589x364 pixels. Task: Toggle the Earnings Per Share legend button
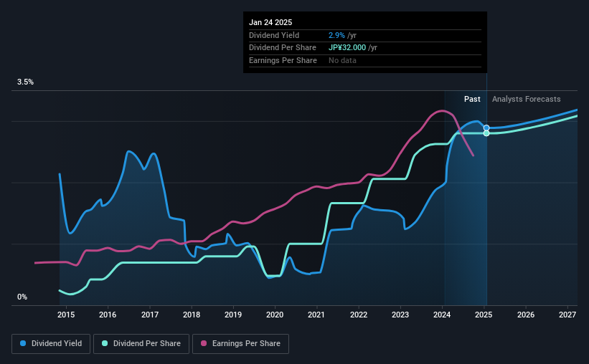(240, 344)
